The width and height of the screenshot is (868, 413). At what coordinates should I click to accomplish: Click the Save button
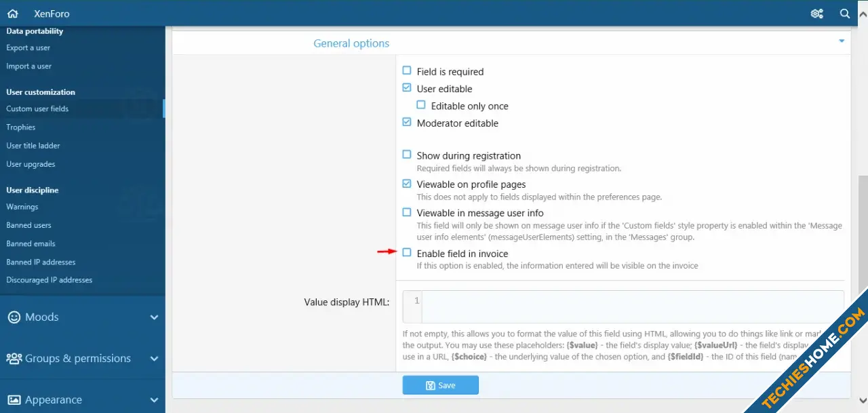pyautogui.click(x=441, y=385)
